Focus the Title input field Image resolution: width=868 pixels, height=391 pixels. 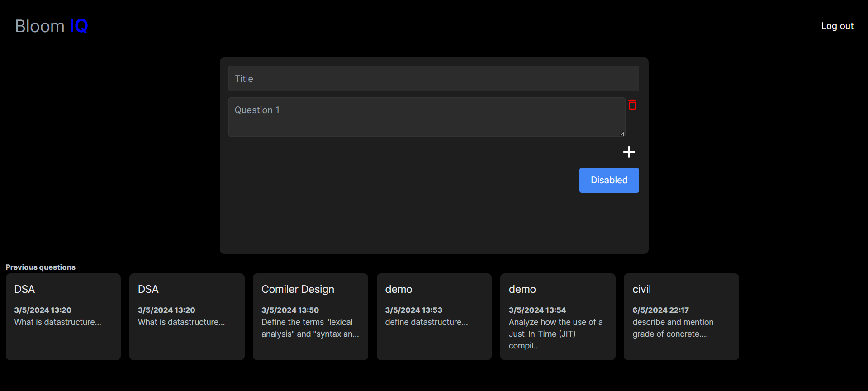[x=433, y=79]
